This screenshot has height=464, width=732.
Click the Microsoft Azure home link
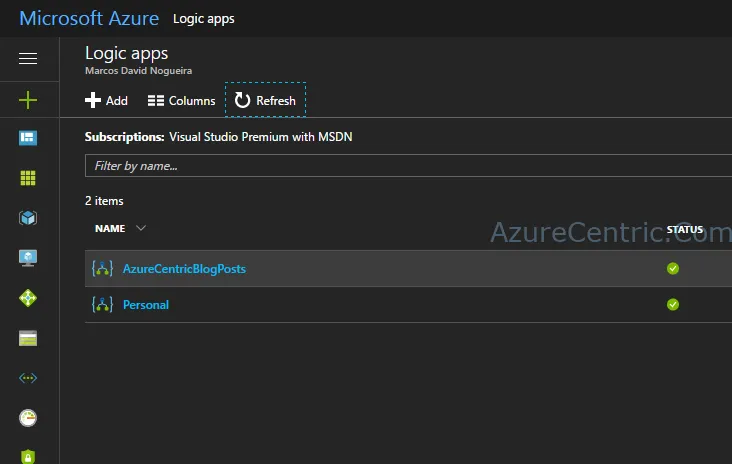click(x=89, y=18)
